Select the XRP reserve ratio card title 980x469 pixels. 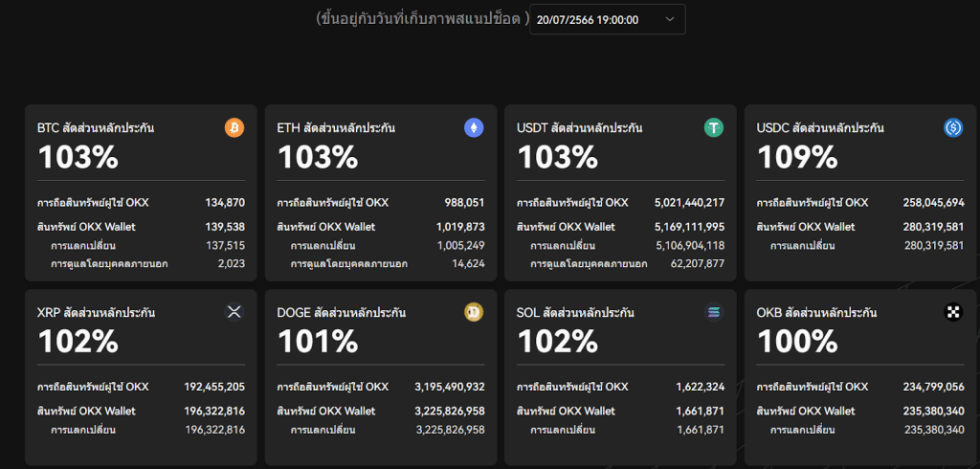pyautogui.click(x=96, y=312)
